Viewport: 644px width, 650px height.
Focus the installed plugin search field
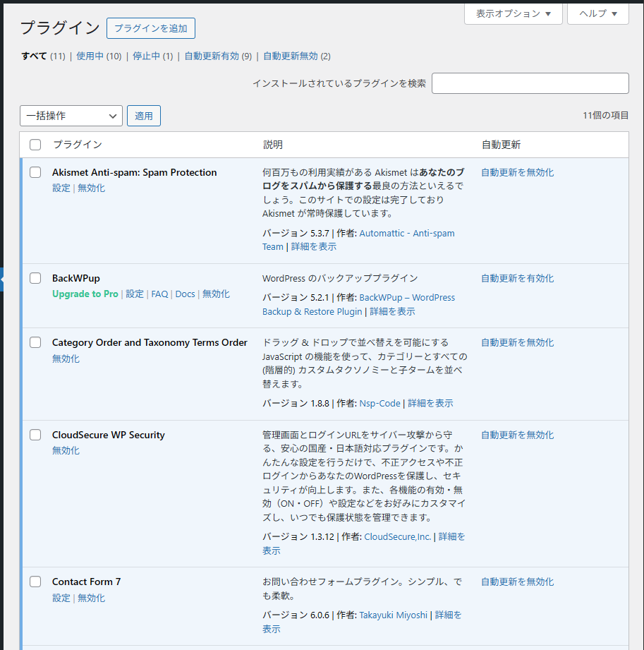[530, 83]
